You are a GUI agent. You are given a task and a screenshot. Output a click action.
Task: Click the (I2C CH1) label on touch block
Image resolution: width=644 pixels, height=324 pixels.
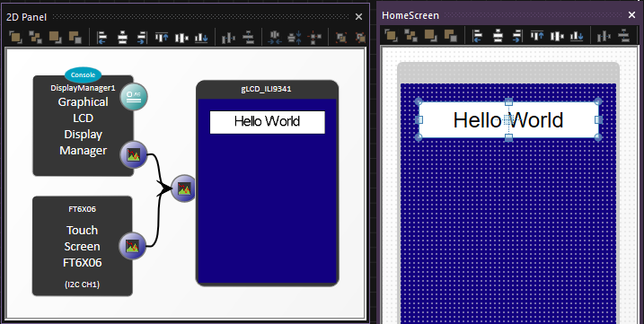point(82,285)
